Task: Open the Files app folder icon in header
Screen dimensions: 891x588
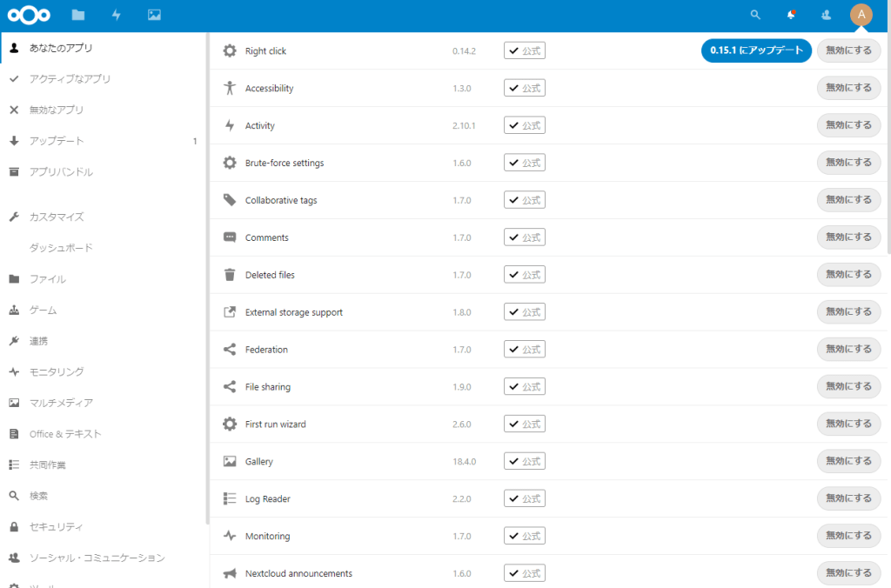Action: (x=78, y=15)
